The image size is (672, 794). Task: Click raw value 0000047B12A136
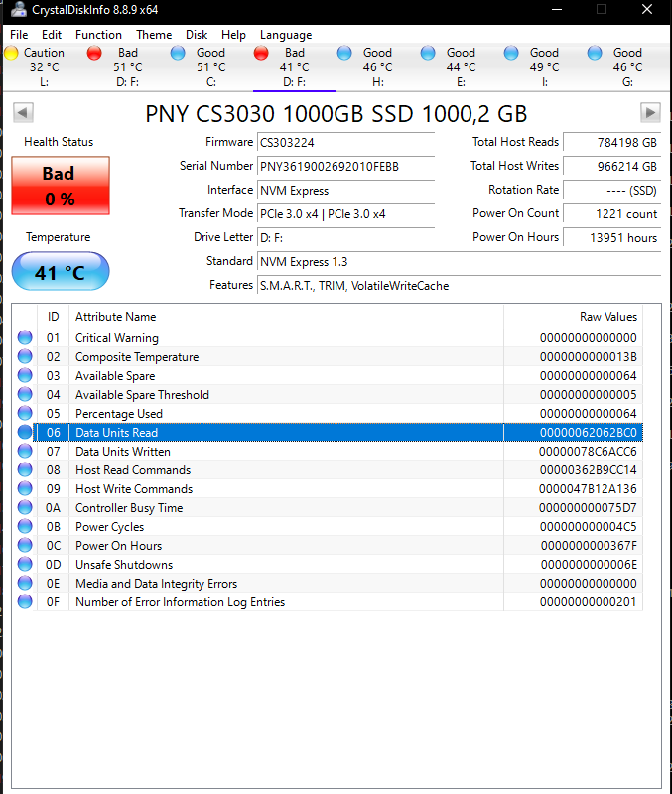click(x=588, y=488)
